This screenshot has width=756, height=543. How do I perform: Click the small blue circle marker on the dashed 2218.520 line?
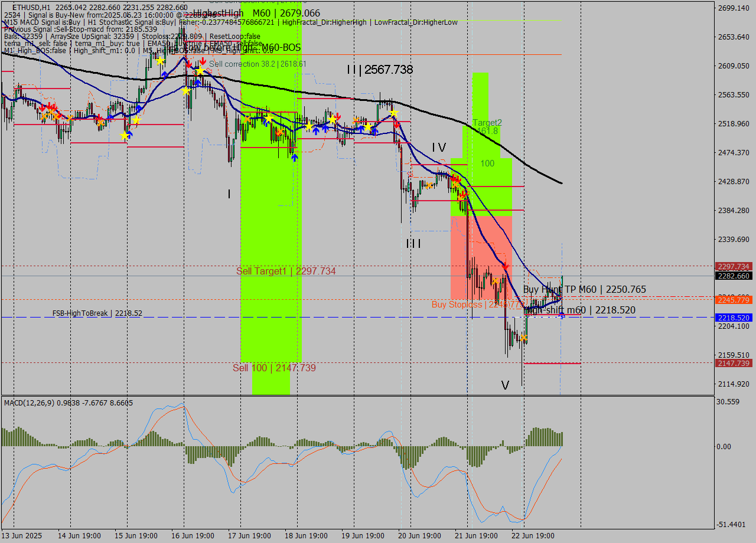561,318
